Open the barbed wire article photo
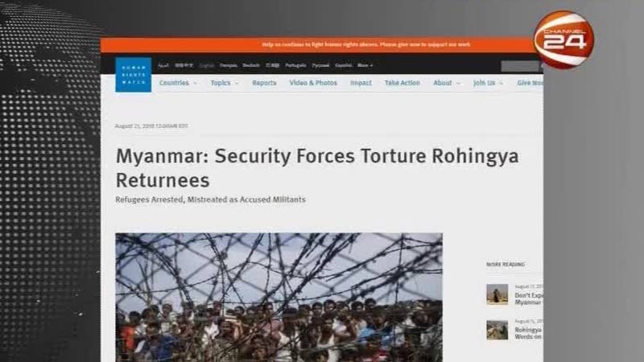644x362 pixels. [x=279, y=298]
